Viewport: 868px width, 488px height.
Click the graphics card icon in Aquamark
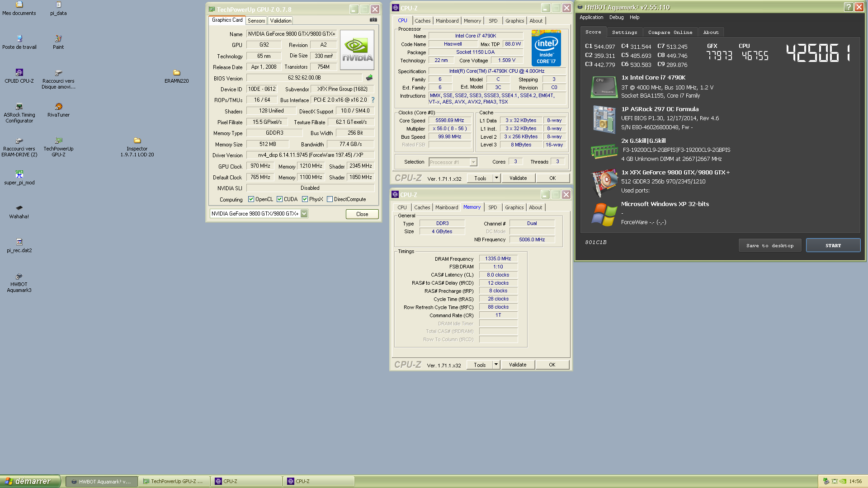click(604, 183)
